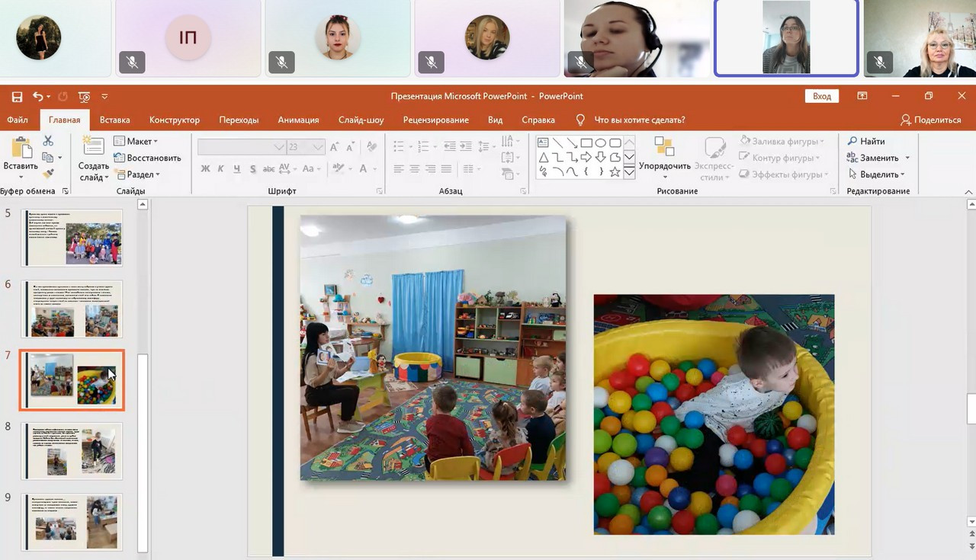
Task: Switch to the Вставка tab
Action: (115, 120)
